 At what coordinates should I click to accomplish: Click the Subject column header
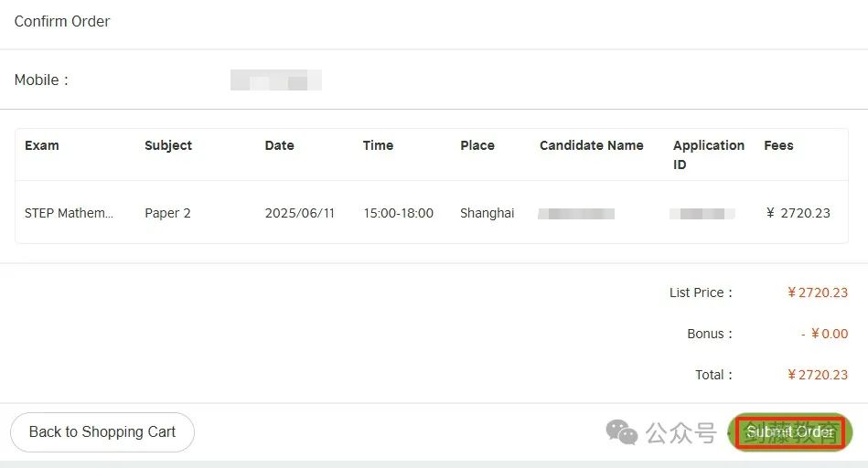point(168,145)
